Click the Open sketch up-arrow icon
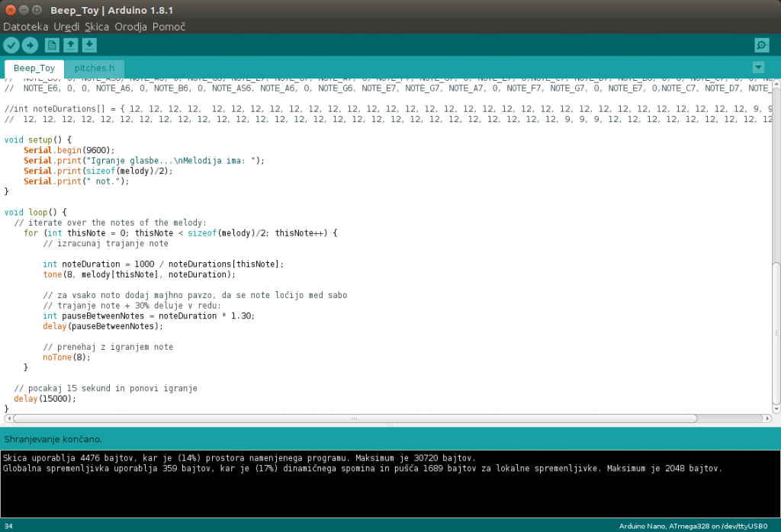781x532 pixels. click(71, 45)
